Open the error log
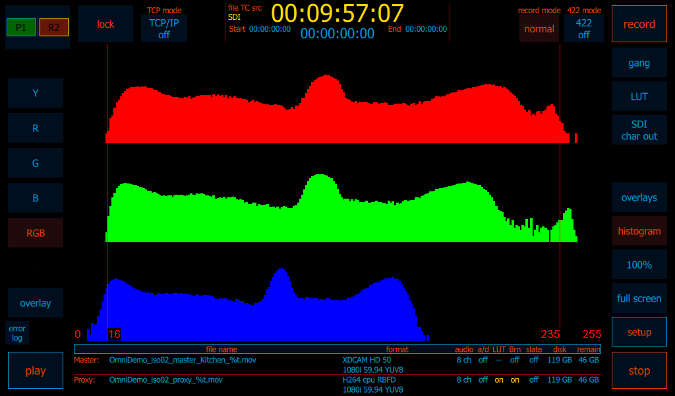This screenshot has width=675, height=396. coord(17,333)
